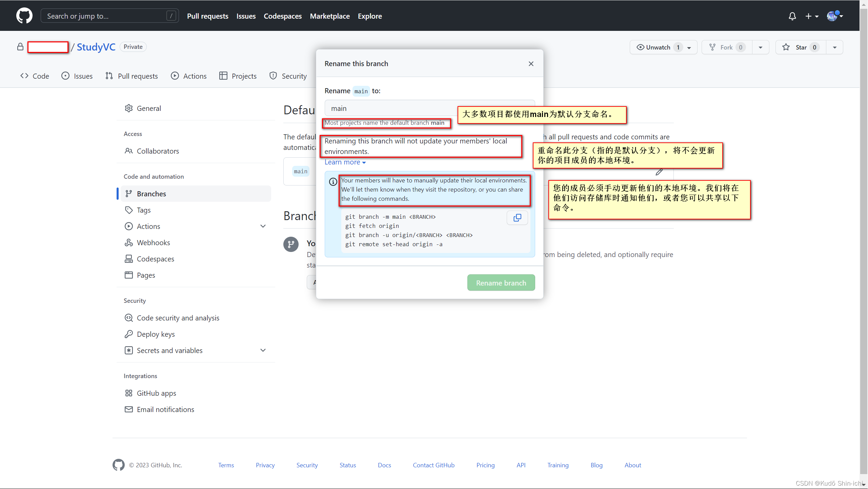
Task: Open Explore in top navigation
Action: click(370, 16)
